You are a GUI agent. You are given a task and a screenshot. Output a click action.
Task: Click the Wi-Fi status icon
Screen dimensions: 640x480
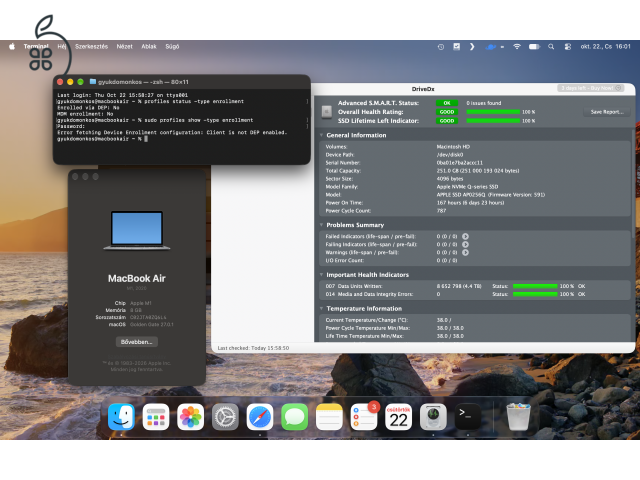tap(517, 47)
